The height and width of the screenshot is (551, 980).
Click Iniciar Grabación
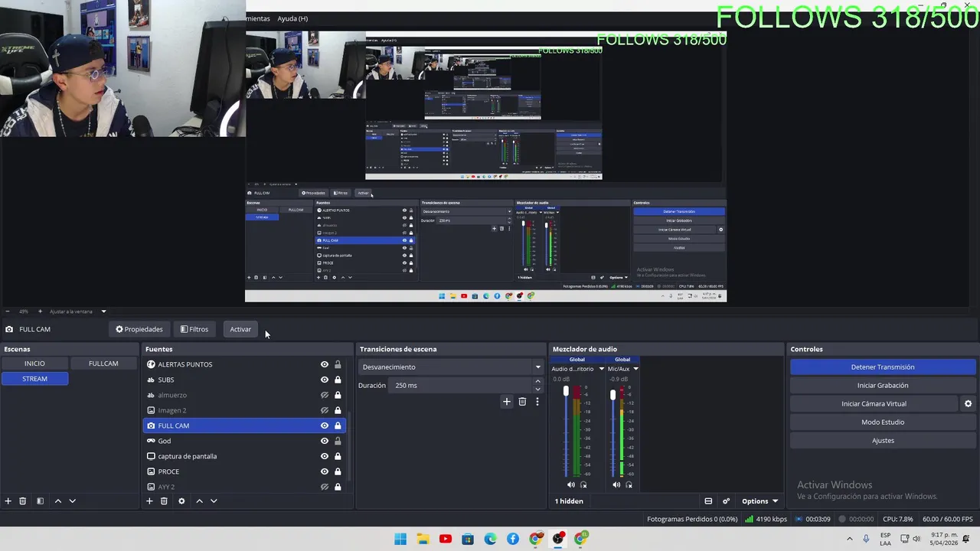(883, 386)
